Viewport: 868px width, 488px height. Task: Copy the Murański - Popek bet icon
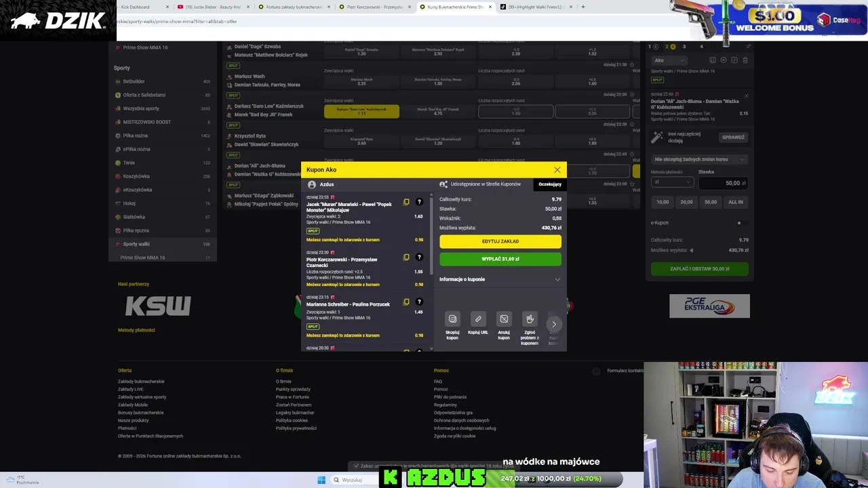[406, 202]
